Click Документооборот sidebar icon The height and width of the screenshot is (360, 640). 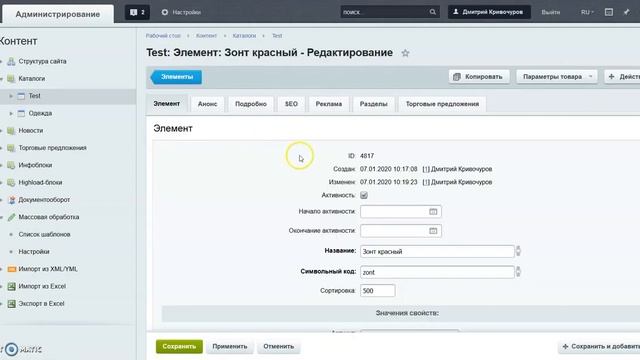tap(11, 200)
